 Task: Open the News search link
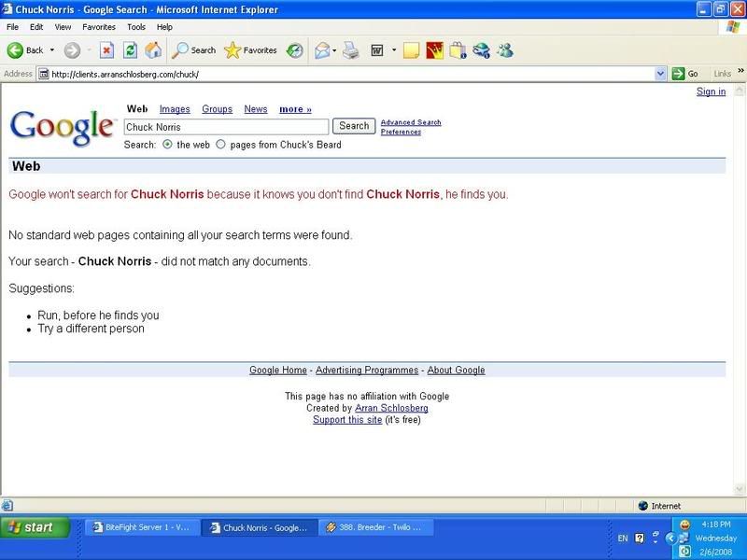255,109
